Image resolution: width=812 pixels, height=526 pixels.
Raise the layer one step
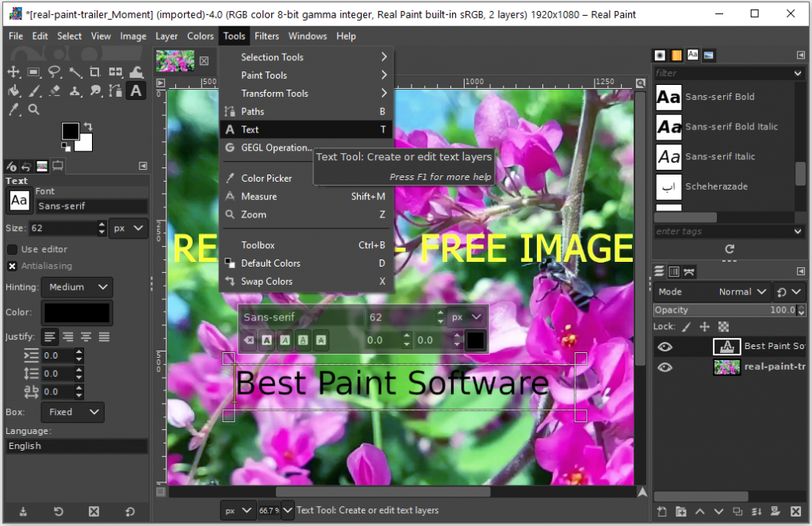point(699,512)
